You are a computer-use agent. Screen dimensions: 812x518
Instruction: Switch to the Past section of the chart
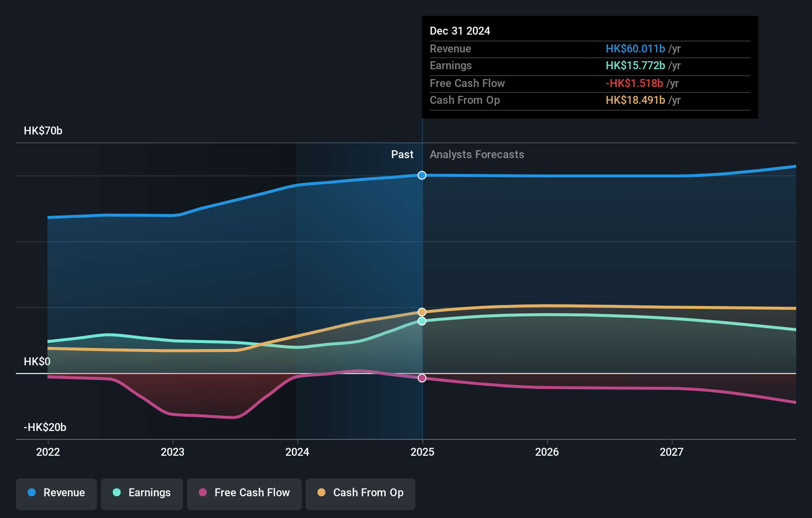[402, 154]
